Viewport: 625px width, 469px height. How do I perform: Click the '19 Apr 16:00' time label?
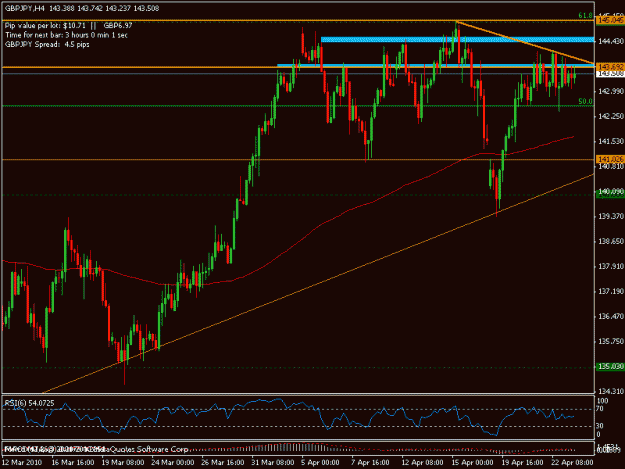522,463
